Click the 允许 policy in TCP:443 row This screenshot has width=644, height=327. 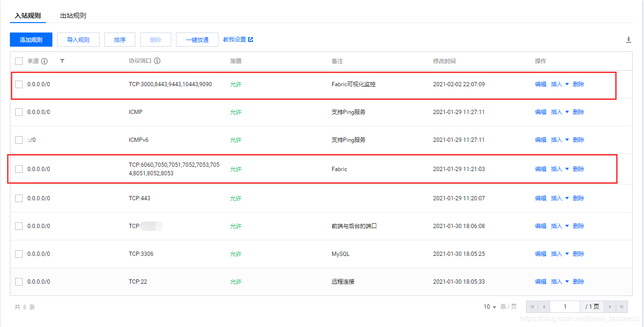click(x=236, y=198)
